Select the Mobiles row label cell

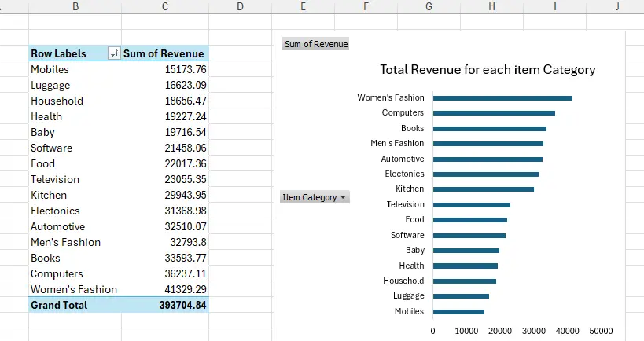(50, 69)
